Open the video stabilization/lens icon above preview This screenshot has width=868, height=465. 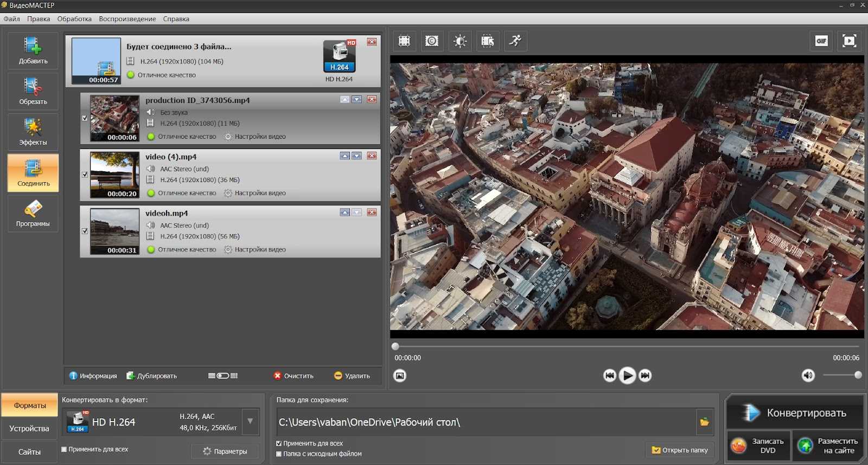(432, 41)
